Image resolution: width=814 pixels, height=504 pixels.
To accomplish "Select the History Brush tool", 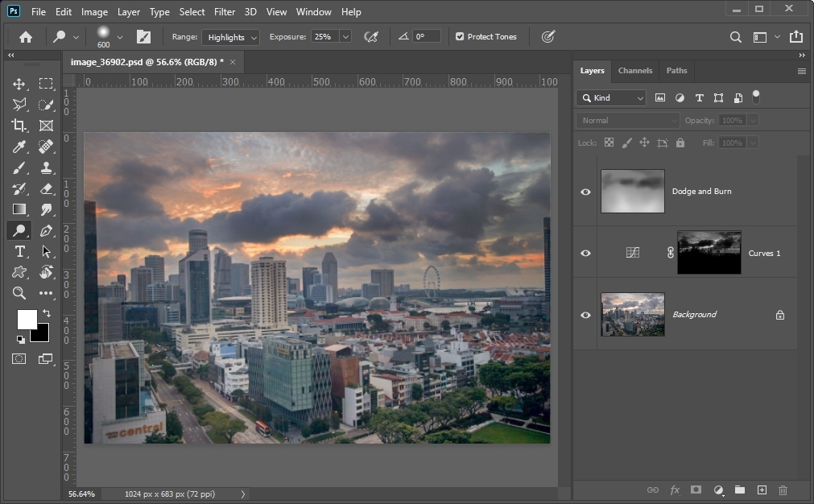I will [x=19, y=189].
